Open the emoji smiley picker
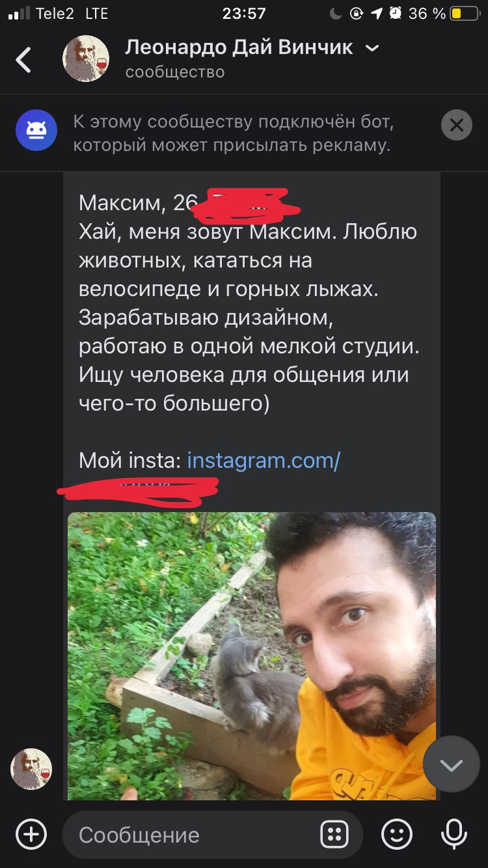This screenshot has height=868, width=488. pos(397,834)
